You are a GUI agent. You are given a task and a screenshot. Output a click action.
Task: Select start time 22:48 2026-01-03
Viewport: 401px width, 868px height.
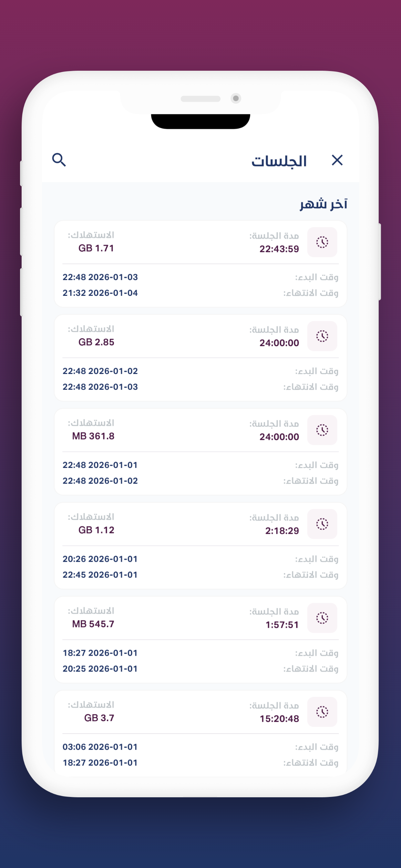[x=100, y=277]
